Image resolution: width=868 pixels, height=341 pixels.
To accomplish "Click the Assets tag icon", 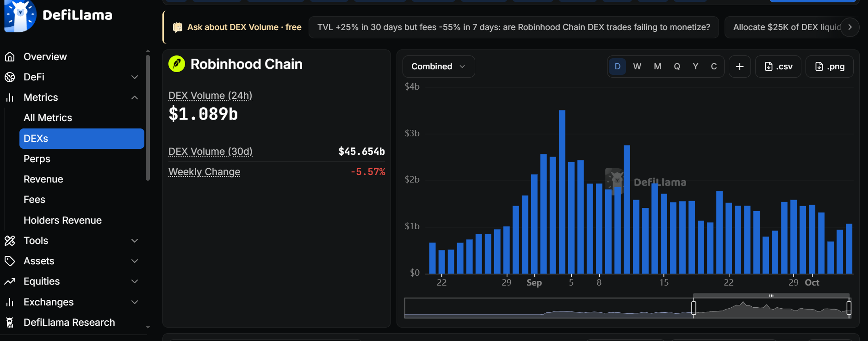I will coord(10,261).
